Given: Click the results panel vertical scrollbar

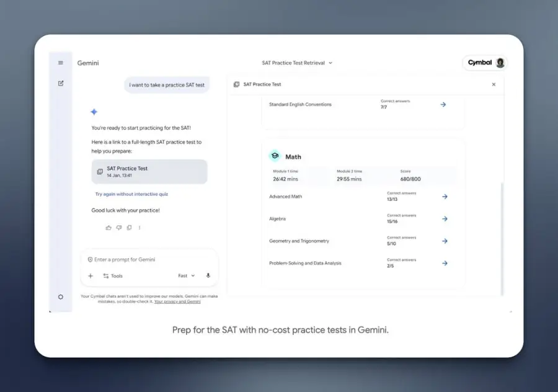Looking at the screenshot, I should (x=502, y=239).
